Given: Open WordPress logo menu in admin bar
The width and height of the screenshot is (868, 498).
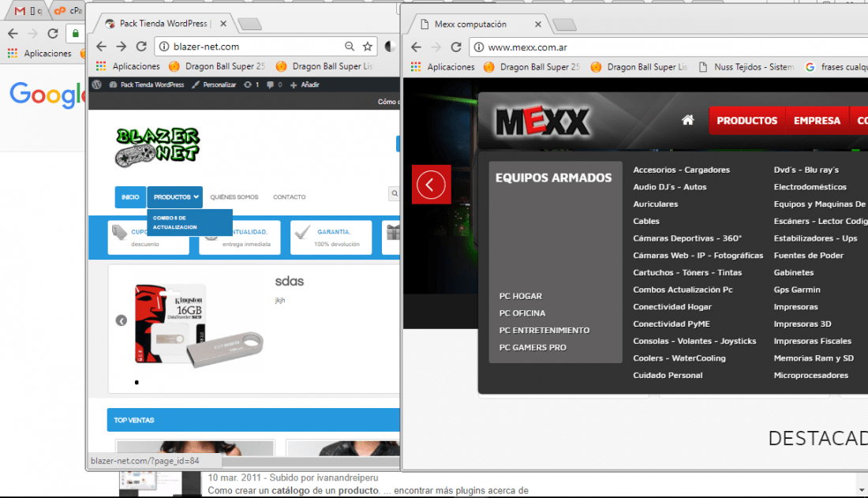Looking at the screenshot, I should tap(97, 84).
